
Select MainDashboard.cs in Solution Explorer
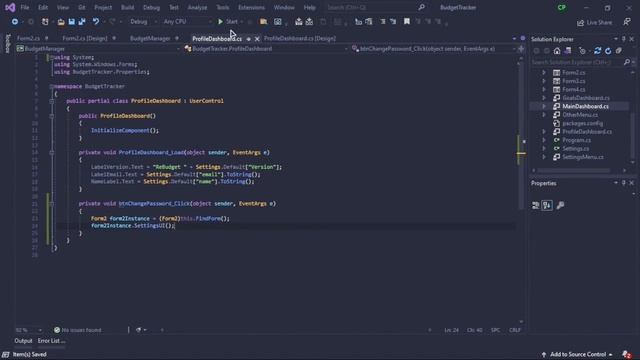585,107
